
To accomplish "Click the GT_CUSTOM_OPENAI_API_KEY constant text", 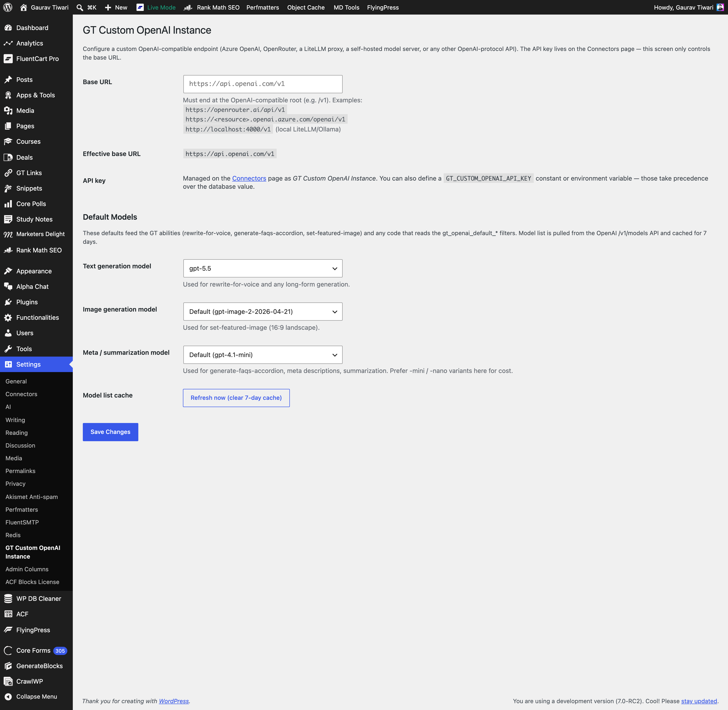I will pos(488,179).
